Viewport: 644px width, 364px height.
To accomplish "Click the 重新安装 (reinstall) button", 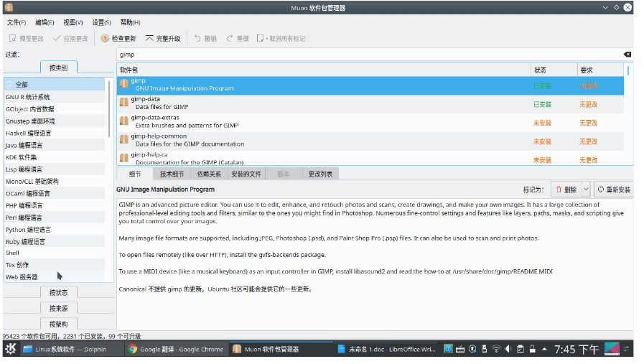I will (x=614, y=190).
